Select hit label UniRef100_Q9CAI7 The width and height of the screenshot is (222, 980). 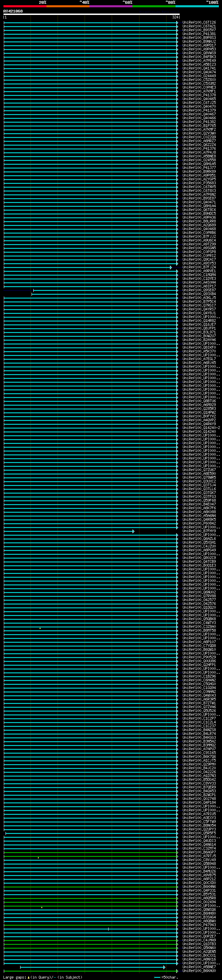(x=199, y=260)
